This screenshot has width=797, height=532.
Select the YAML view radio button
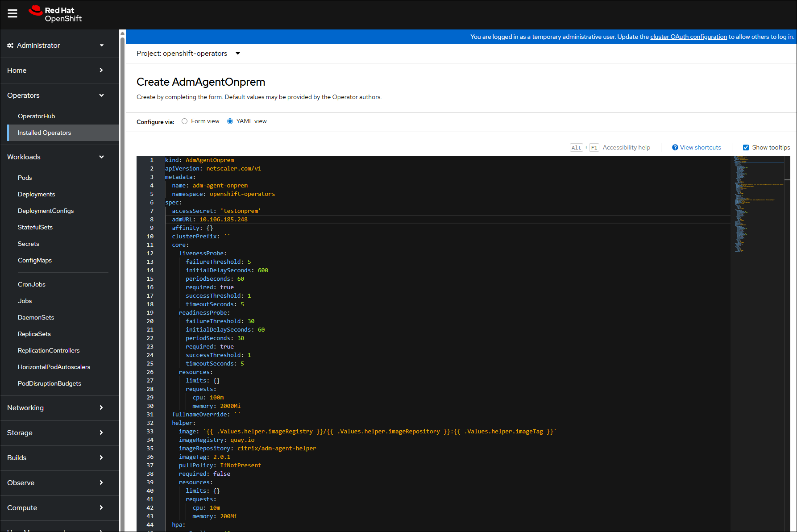230,121
